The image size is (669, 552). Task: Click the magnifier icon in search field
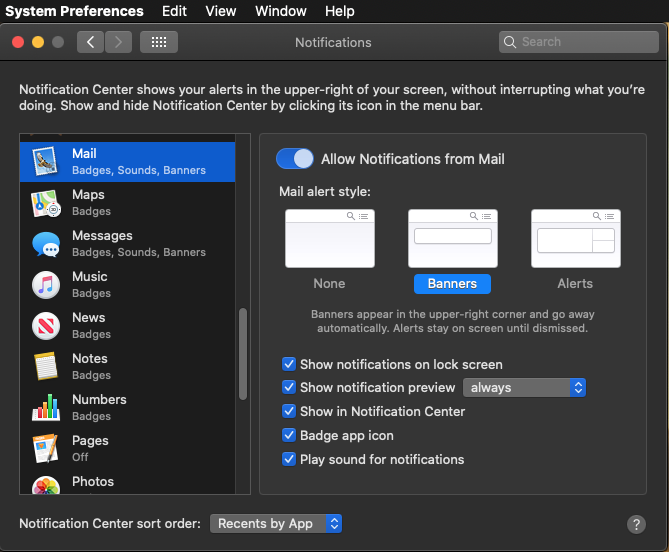510,42
